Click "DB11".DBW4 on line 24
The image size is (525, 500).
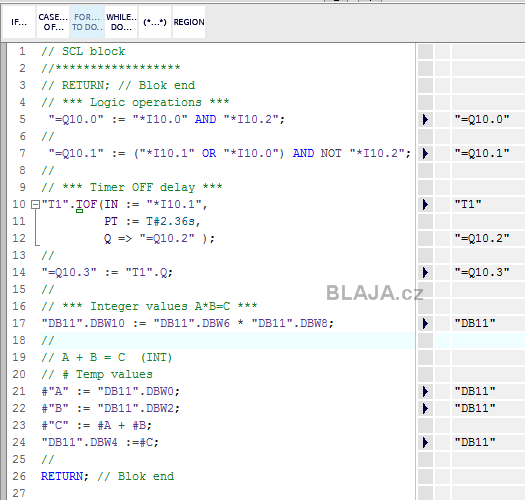tap(79, 442)
